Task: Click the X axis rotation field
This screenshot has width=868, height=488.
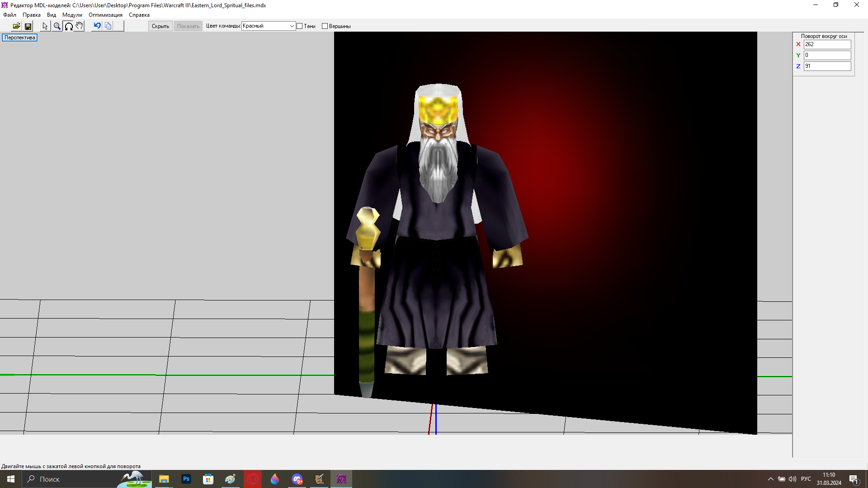Action: (827, 44)
